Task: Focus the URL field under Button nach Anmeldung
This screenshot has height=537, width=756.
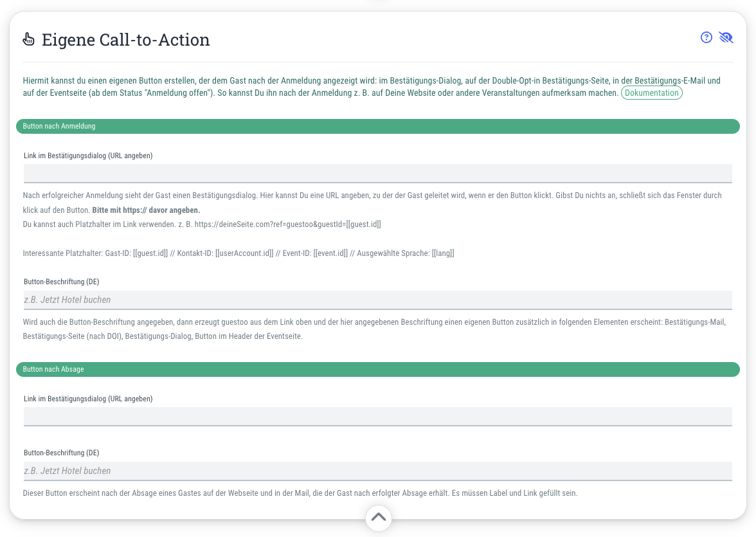Action: [x=378, y=174]
